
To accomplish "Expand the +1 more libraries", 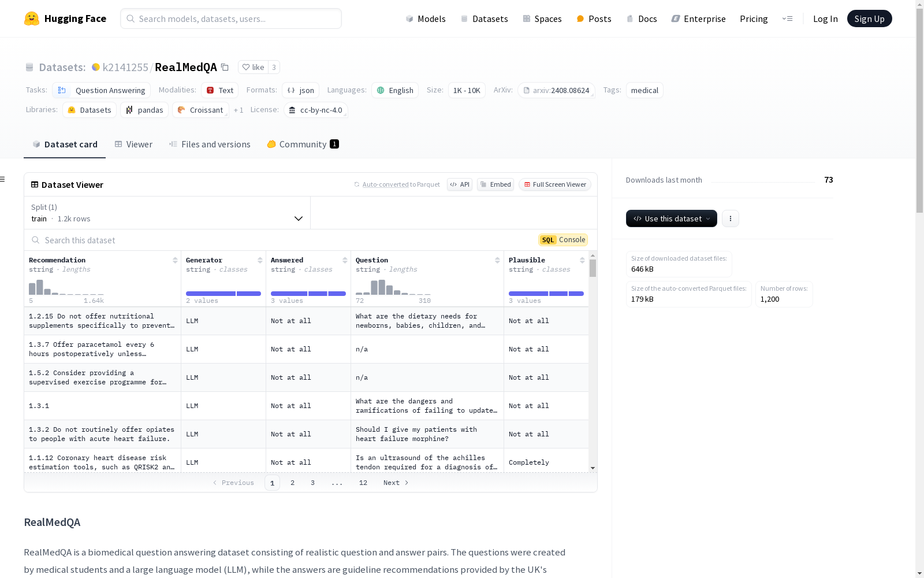I will (239, 110).
